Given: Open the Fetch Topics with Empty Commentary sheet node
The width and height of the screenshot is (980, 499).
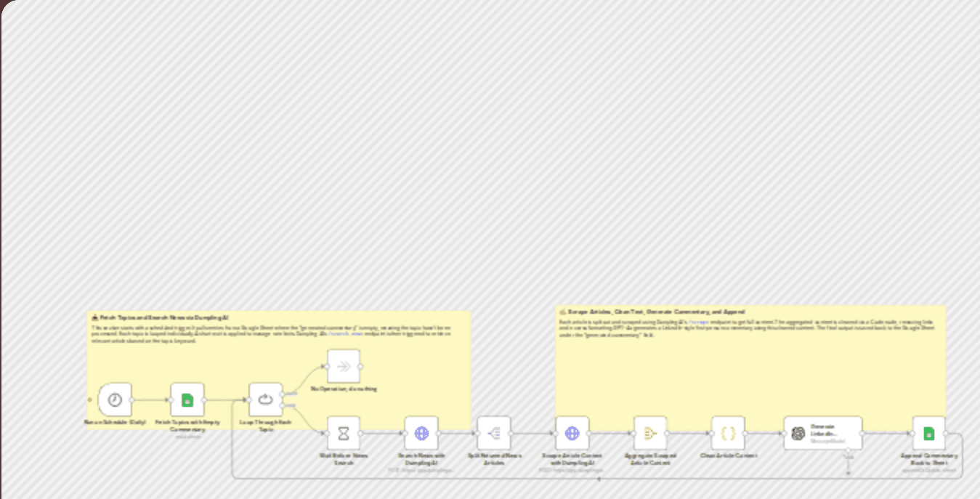Looking at the screenshot, I should click(x=187, y=399).
